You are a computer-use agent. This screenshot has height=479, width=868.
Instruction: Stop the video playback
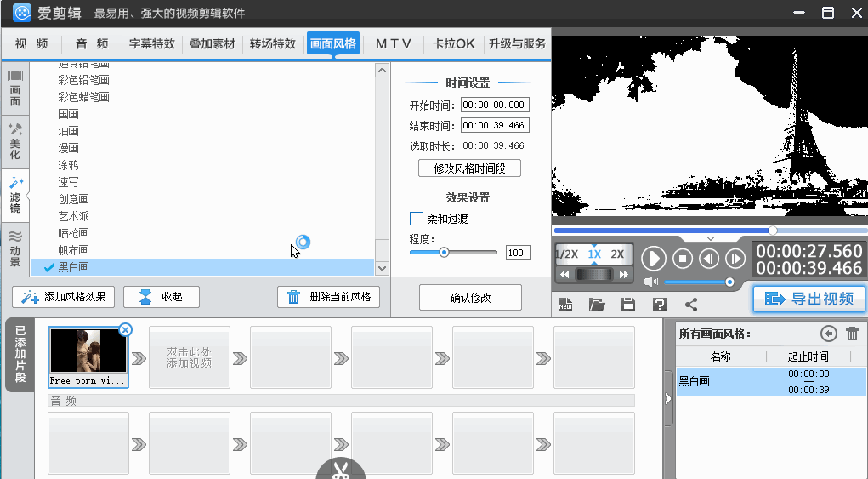coord(683,259)
